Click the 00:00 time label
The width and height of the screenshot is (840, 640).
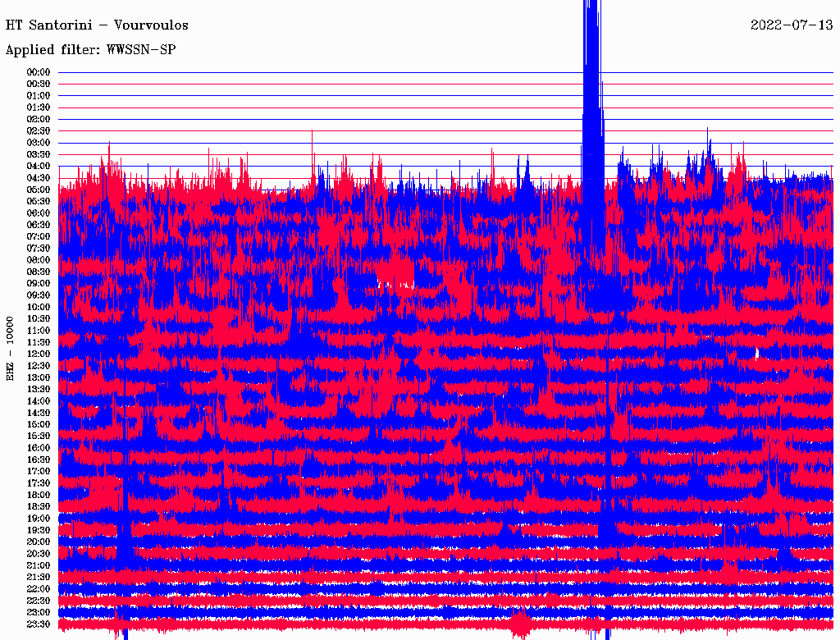[x=39, y=72]
